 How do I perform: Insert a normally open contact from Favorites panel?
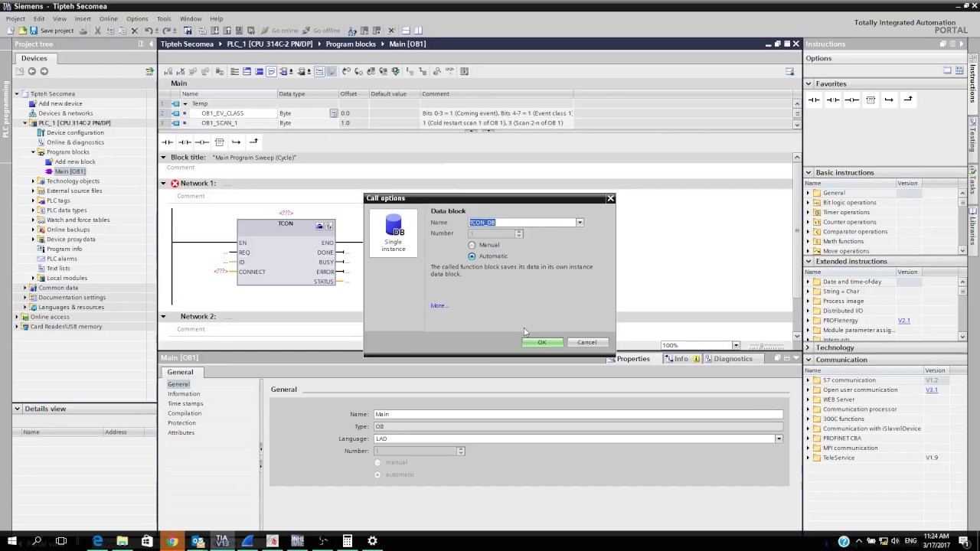coord(814,99)
